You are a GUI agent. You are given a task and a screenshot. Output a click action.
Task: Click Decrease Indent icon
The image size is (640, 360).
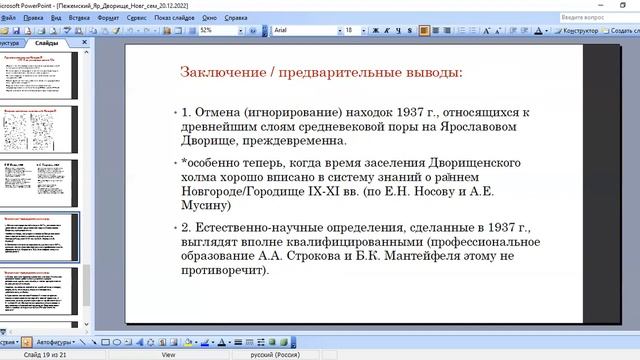pos(513,31)
